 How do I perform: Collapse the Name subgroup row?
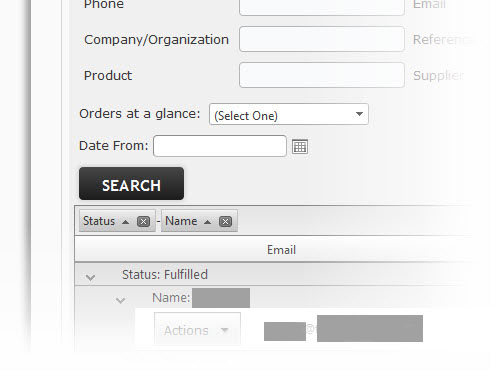120,300
